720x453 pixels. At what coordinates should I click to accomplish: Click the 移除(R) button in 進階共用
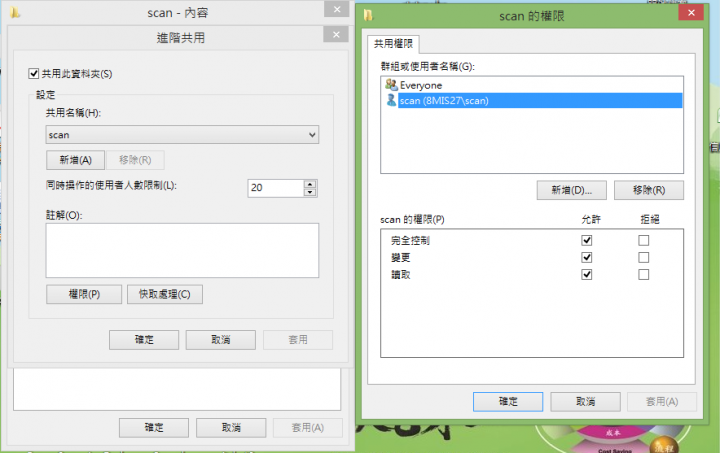click(135, 160)
